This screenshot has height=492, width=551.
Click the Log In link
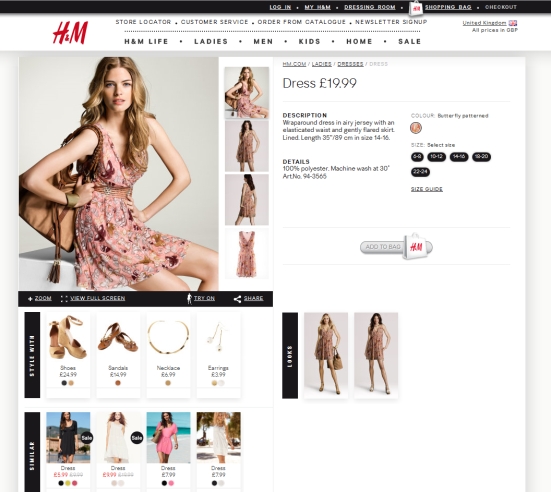pyautogui.click(x=280, y=7)
